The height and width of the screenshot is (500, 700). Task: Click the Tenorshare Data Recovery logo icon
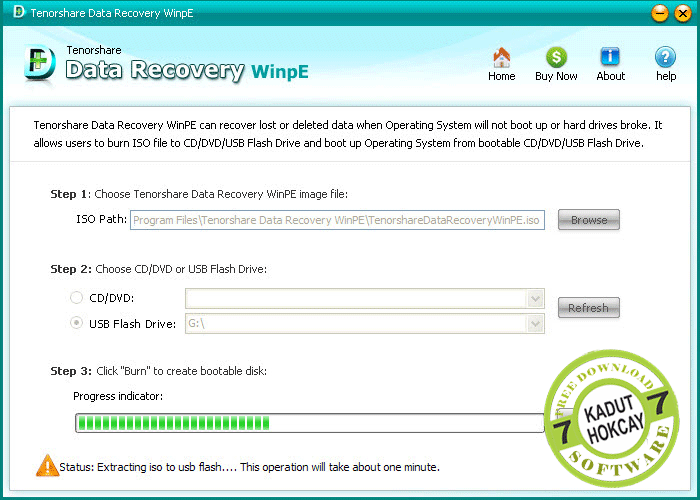[40, 63]
